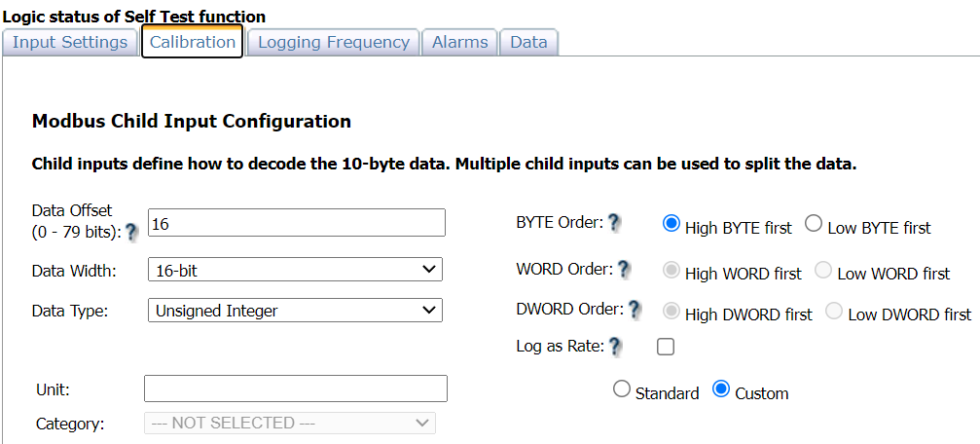Select High BYTE first option

(x=671, y=223)
